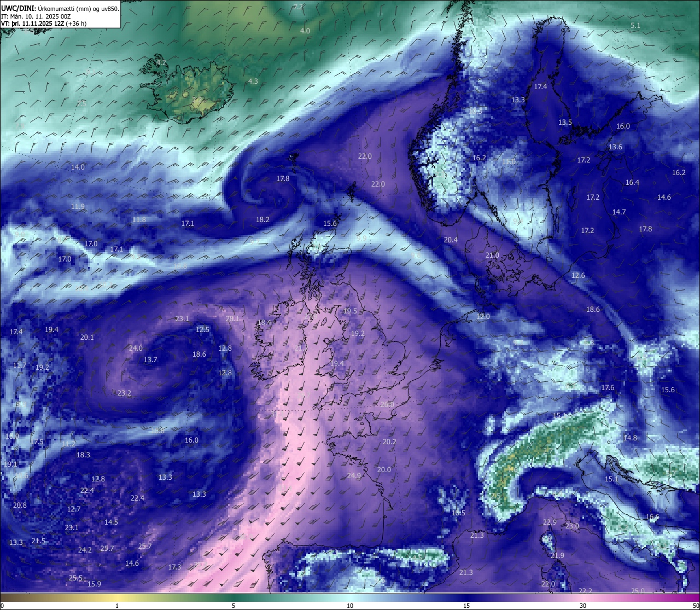Click the 22.9 value label
This screenshot has height=610, width=700.
(550, 523)
